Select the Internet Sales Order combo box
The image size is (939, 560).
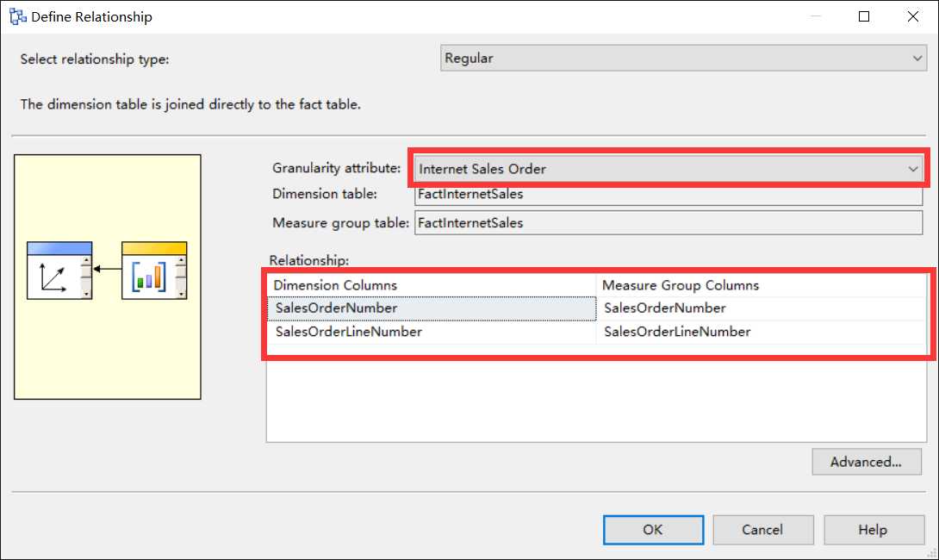pos(668,169)
